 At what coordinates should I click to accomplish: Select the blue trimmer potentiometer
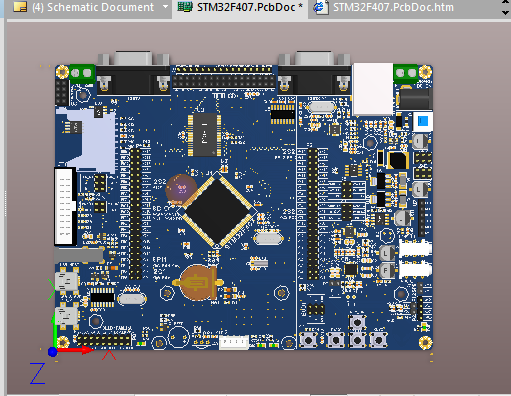(423, 121)
